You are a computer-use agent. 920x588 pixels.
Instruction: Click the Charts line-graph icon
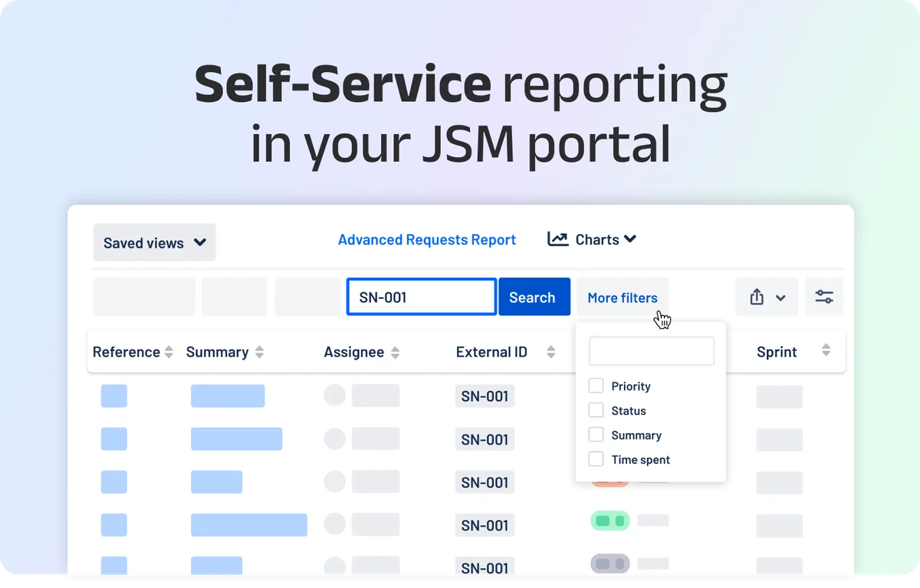557,239
